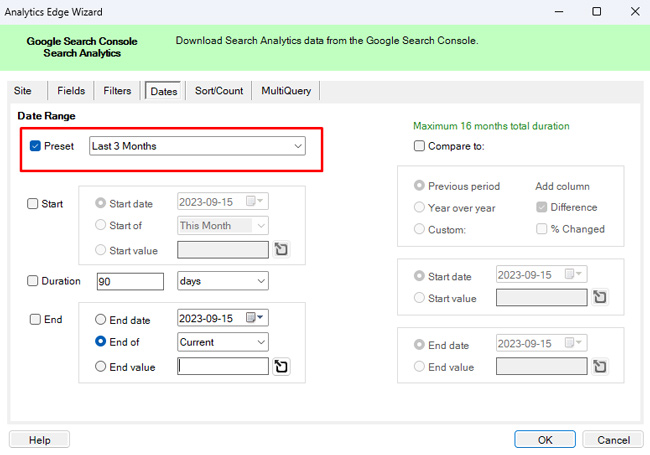
Task: Enable the Compare to checkbox
Action: [x=420, y=146]
